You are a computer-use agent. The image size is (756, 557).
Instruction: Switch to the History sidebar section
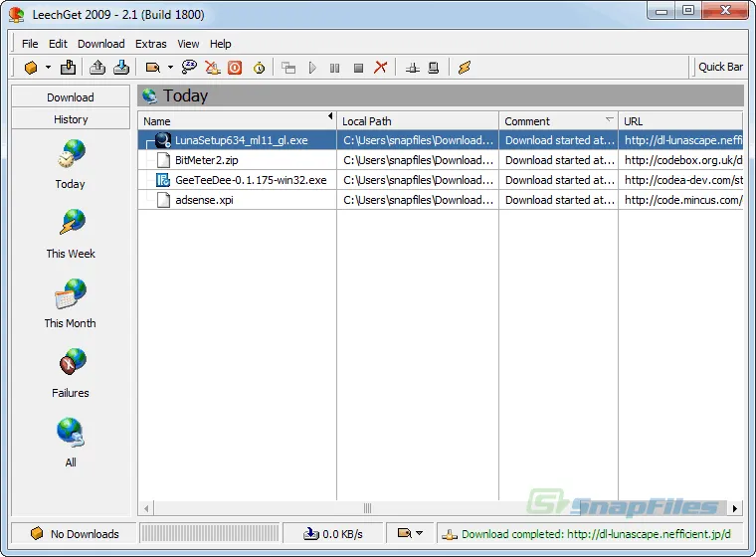point(71,119)
